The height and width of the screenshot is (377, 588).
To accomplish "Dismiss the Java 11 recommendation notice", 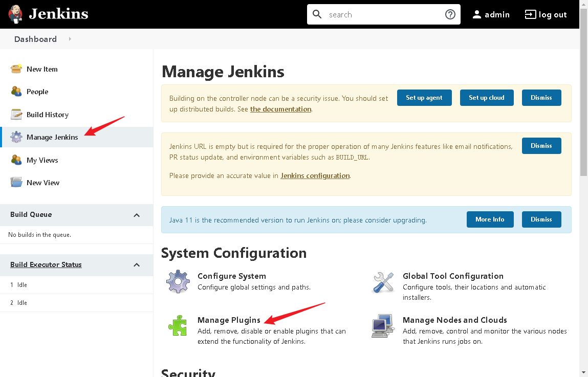I will pyautogui.click(x=541, y=219).
